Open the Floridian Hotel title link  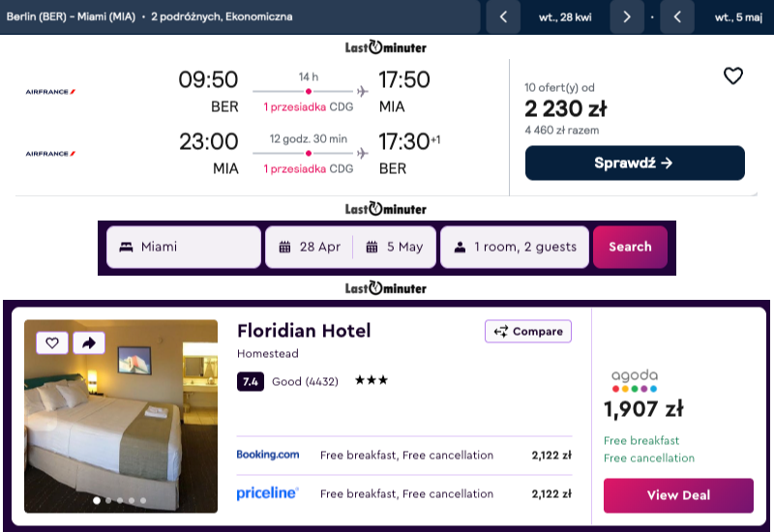(x=304, y=331)
